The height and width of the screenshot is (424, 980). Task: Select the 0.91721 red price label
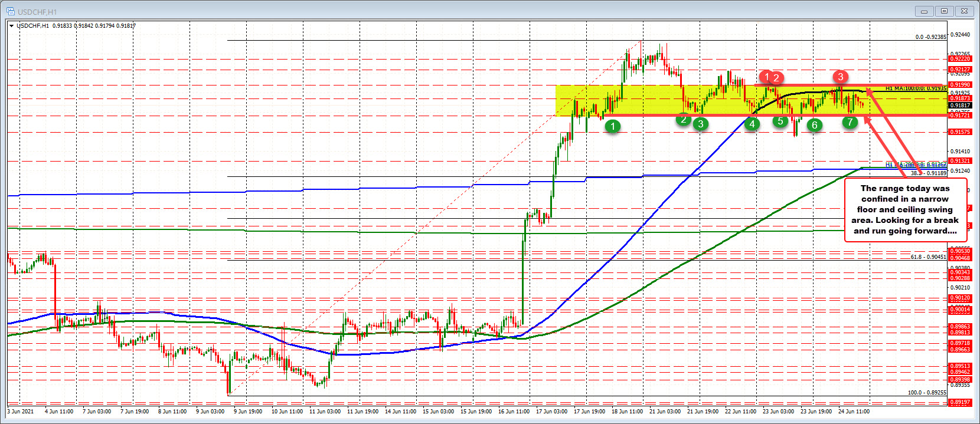coord(960,116)
